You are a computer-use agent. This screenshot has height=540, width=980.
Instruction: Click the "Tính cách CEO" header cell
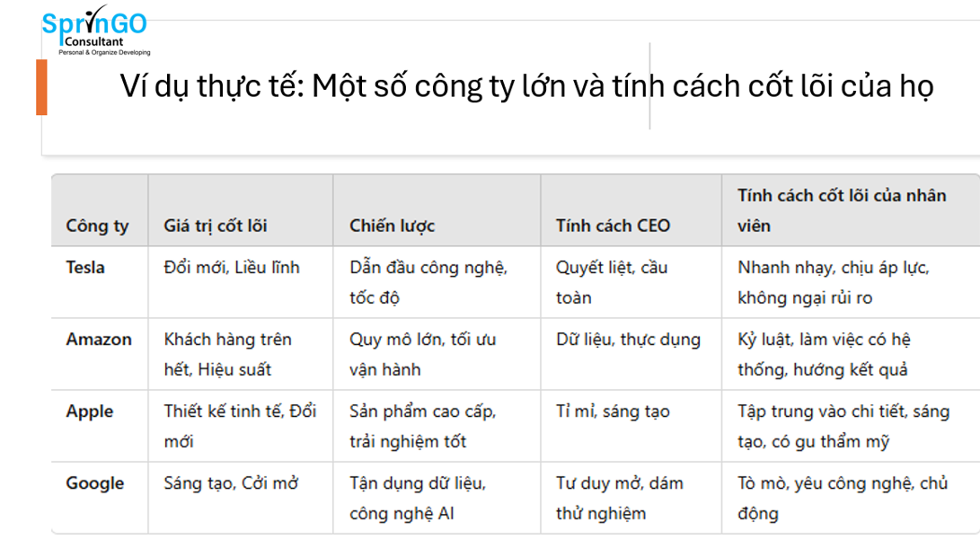click(x=613, y=226)
